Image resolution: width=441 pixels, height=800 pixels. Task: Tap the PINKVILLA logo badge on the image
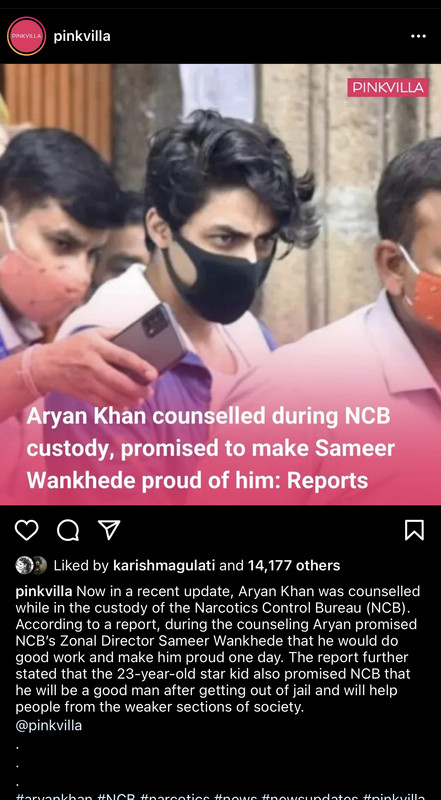388,87
